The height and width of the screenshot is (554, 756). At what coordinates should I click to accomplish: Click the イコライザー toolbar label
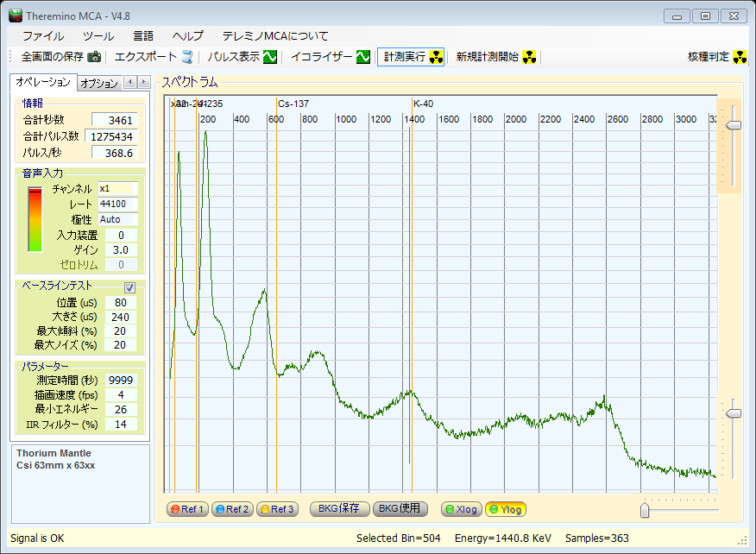(322, 57)
